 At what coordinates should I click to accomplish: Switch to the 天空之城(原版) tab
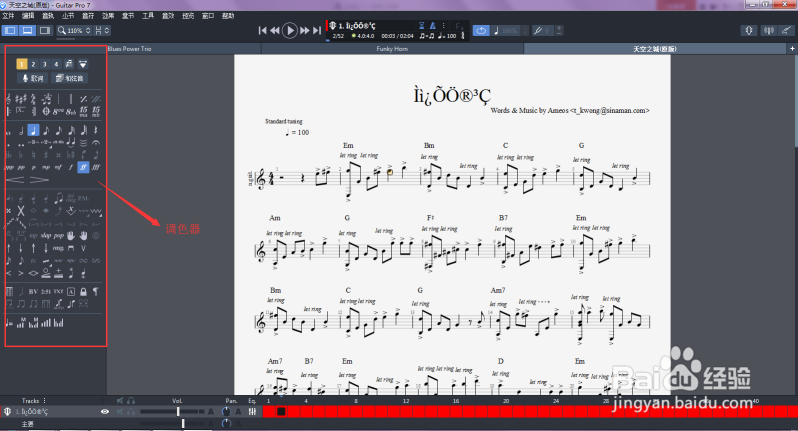click(x=654, y=49)
